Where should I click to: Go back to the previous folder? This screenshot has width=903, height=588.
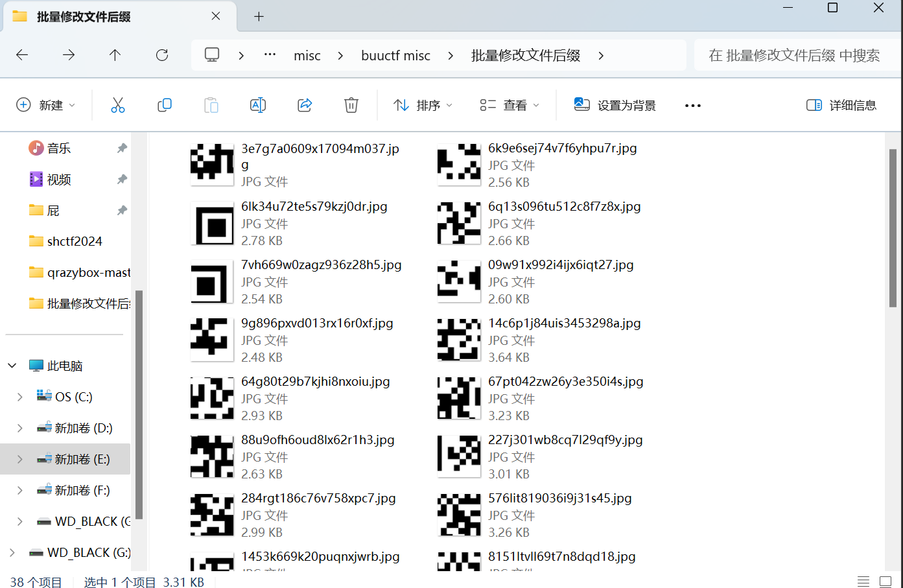[x=22, y=55]
